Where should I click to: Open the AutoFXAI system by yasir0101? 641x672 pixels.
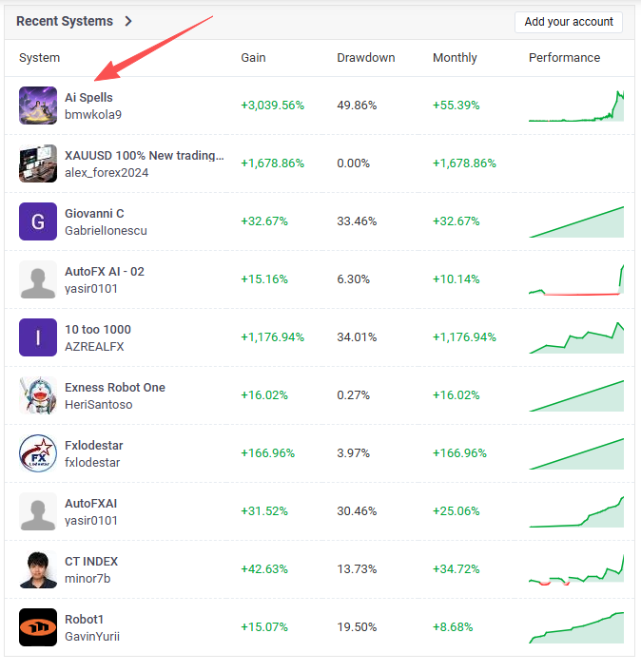tap(91, 504)
